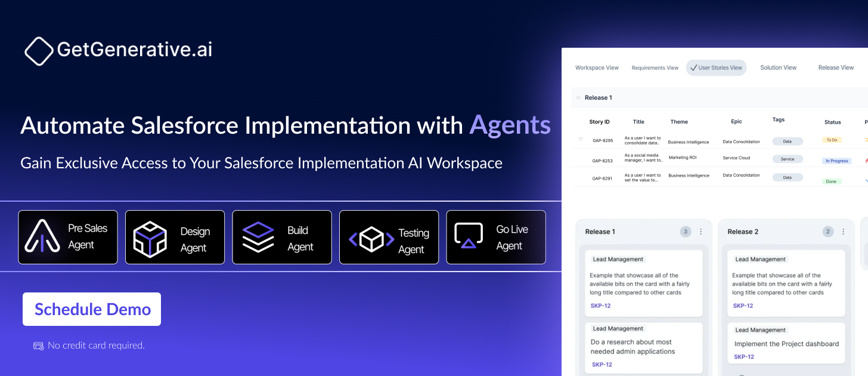Click the credit card icon near No credit card required
This screenshot has width=868, height=376.
tap(38, 346)
